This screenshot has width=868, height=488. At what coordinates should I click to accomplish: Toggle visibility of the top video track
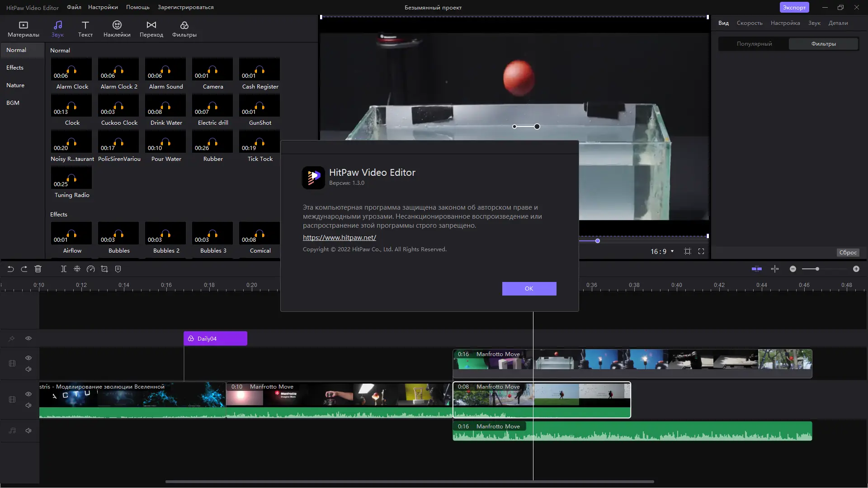coord(28,358)
